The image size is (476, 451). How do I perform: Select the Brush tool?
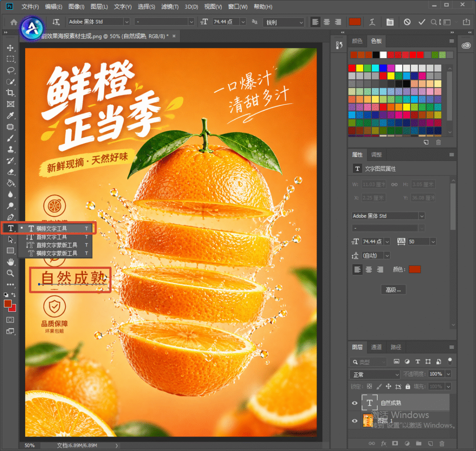point(10,138)
